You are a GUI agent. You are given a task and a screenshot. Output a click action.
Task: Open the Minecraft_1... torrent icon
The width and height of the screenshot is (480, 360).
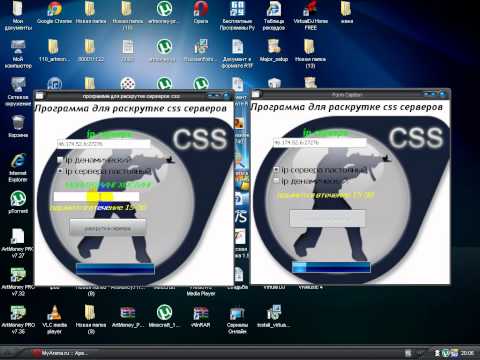(164, 317)
